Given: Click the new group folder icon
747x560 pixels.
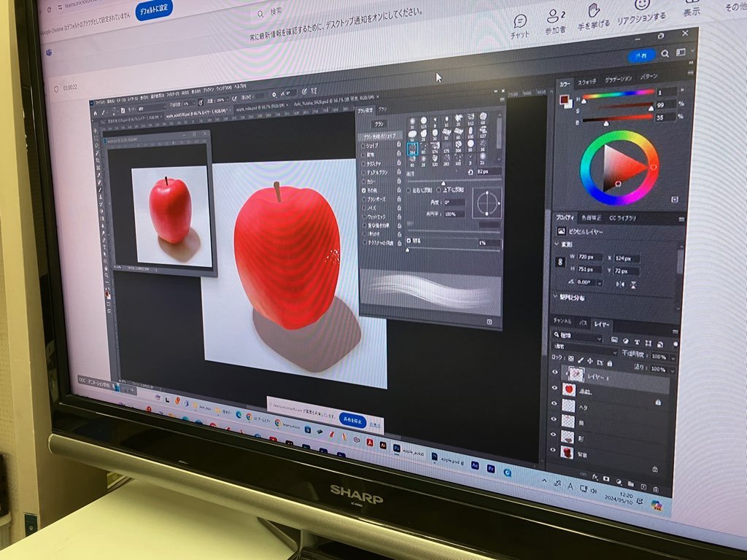Looking at the screenshot, I should (631, 483).
